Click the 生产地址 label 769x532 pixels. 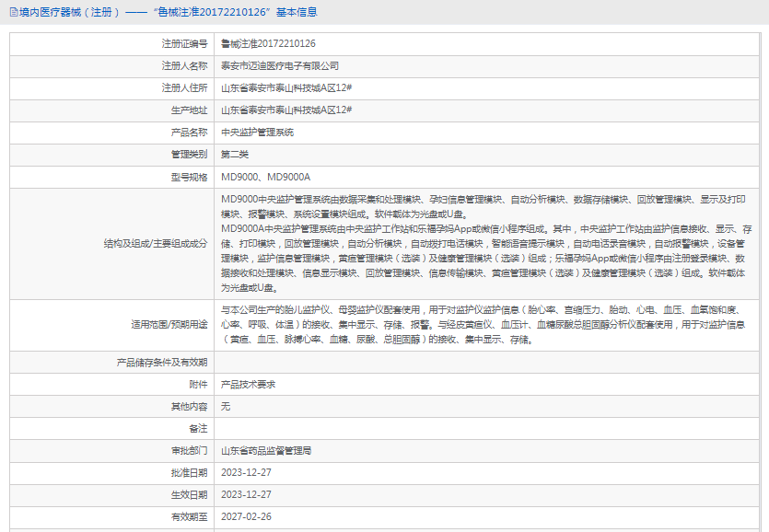(190, 110)
